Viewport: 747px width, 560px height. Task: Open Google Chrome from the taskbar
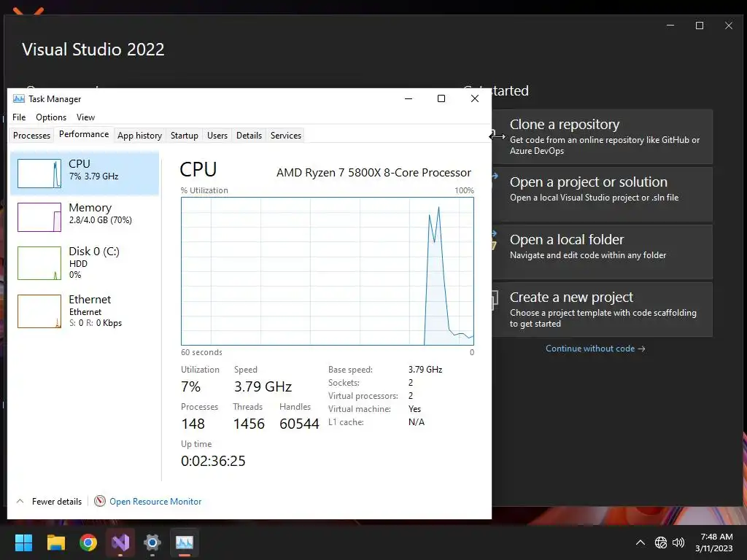click(88, 542)
